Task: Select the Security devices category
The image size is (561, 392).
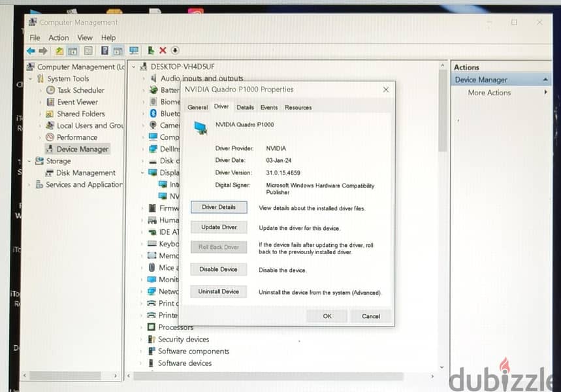Action: 184,339
